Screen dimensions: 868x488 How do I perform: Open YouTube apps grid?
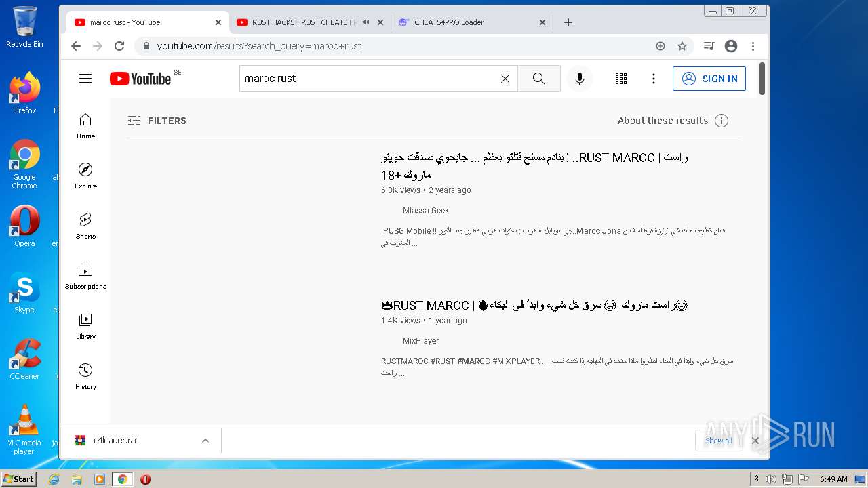point(621,79)
